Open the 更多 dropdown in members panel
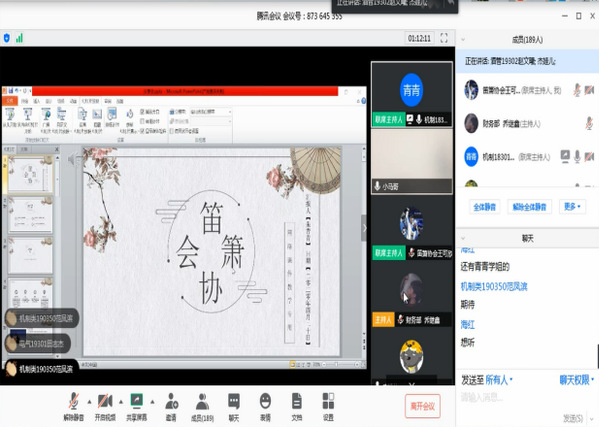Viewport: 599px width, 427px height. click(x=572, y=207)
